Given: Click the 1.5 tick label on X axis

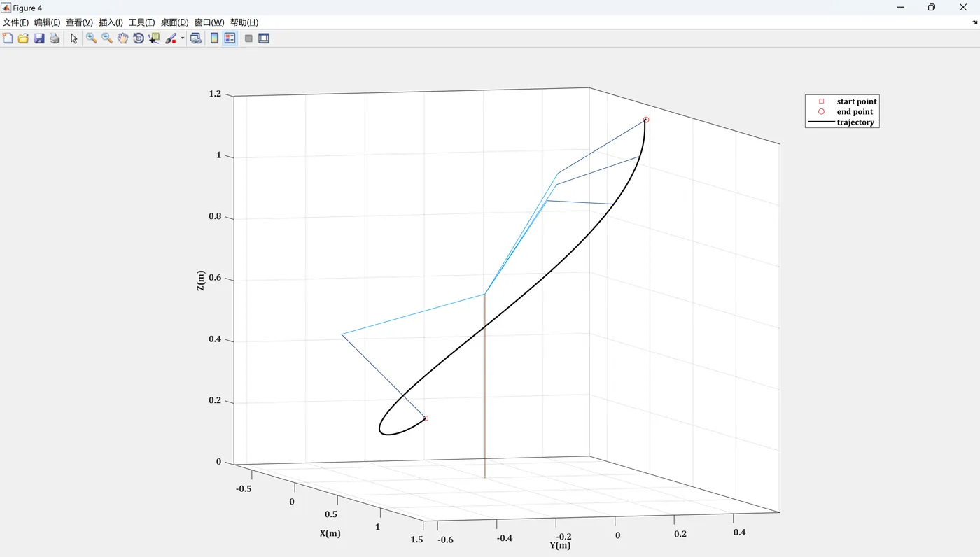Looking at the screenshot, I should click(x=417, y=539).
